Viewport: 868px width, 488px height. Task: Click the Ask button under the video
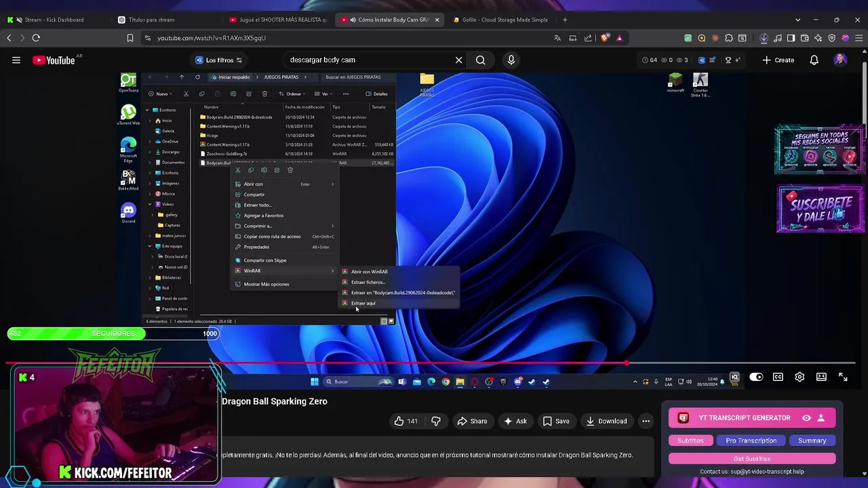pyautogui.click(x=515, y=421)
